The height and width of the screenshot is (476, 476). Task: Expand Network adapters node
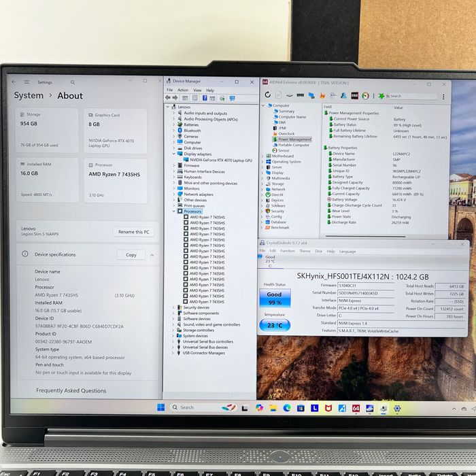click(174, 194)
